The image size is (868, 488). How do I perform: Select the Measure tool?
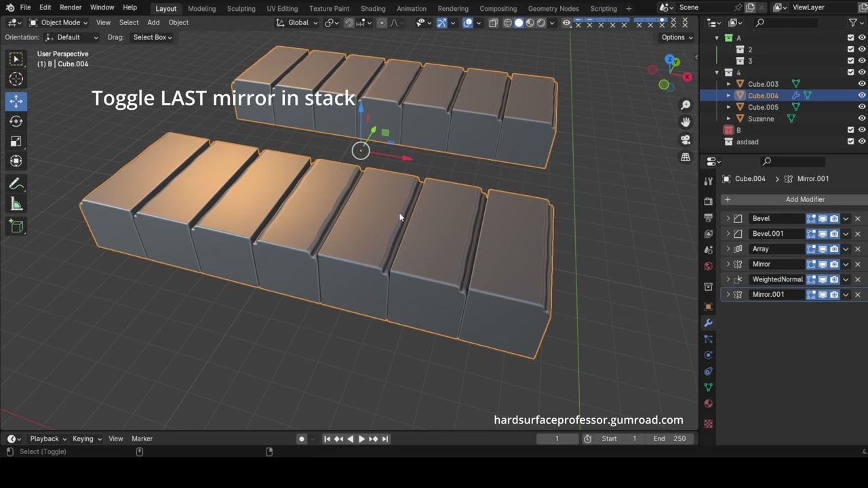point(16,204)
